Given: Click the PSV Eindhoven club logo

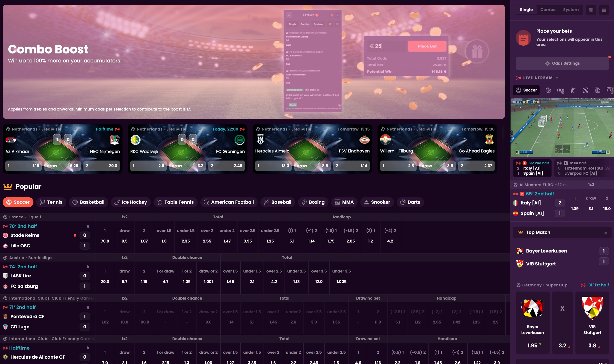Looking at the screenshot, I should pos(364,140).
